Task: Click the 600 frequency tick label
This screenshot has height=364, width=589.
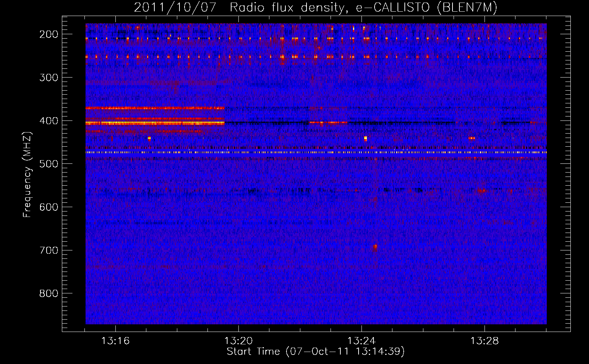Action: (x=49, y=207)
